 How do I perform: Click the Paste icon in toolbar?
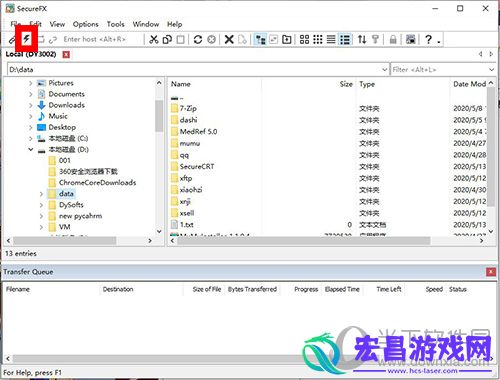click(x=180, y=39)
